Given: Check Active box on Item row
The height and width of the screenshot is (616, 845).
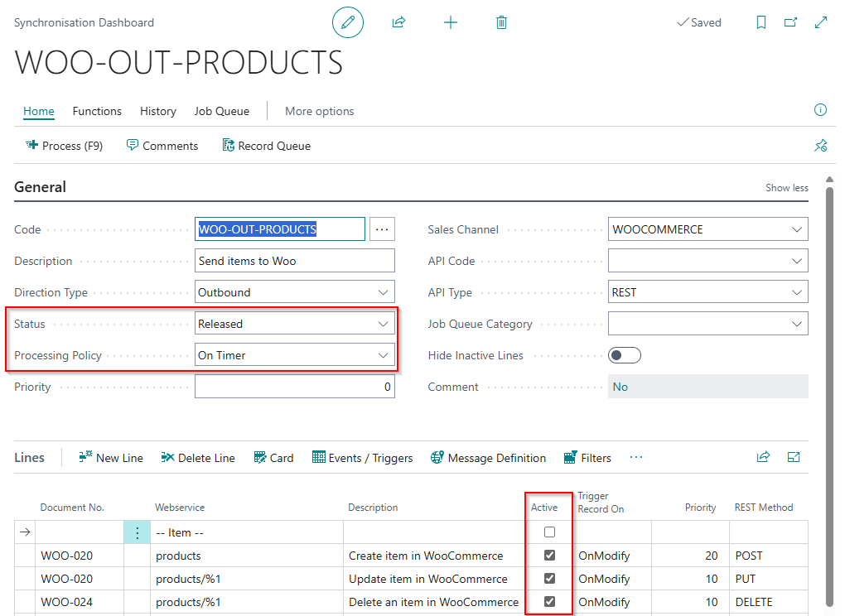Looking at the screenshot, I should (550, 532).
